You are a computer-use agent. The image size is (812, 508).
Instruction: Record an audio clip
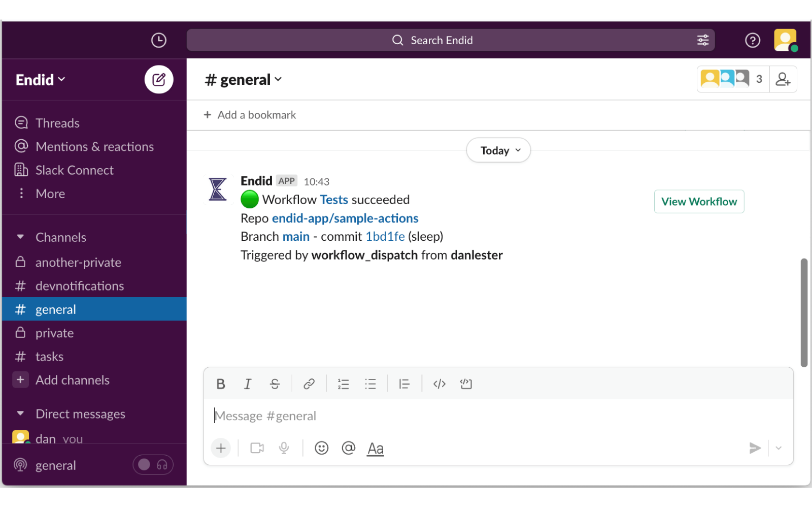tap(284, 448)
